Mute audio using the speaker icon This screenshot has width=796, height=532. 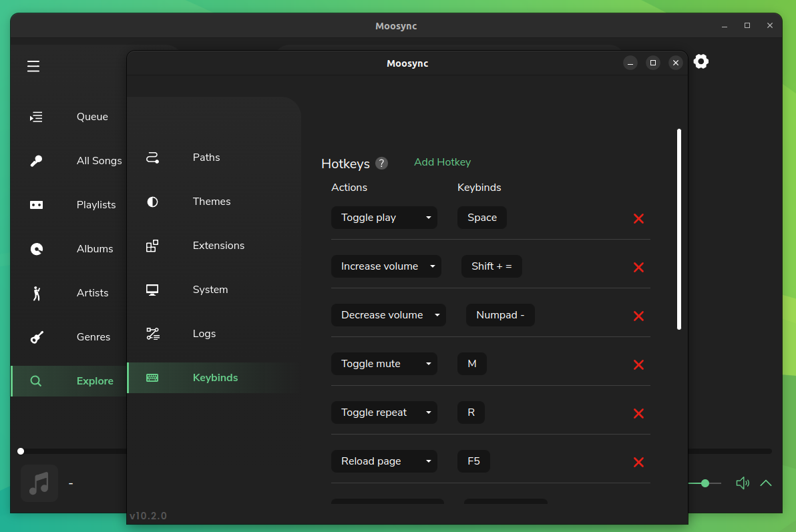click(x=743, y=483)
